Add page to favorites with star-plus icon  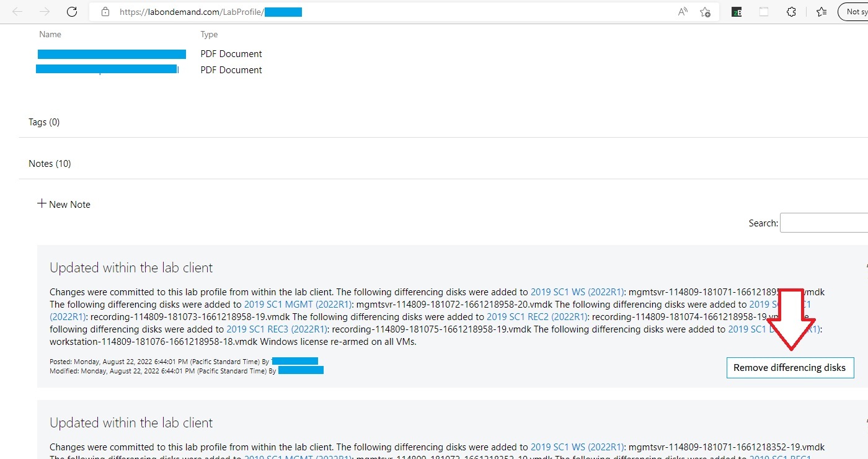[x=705, y=12]
